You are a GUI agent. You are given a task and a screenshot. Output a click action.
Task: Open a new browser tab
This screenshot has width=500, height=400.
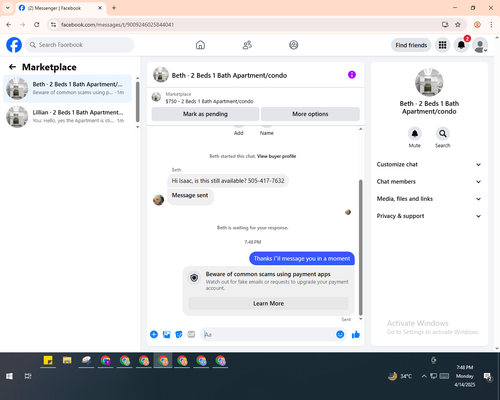click(x=114, y=8)
